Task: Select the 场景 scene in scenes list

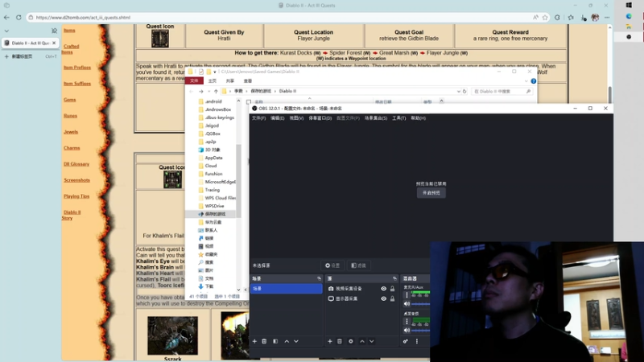Action: [287, 289]
